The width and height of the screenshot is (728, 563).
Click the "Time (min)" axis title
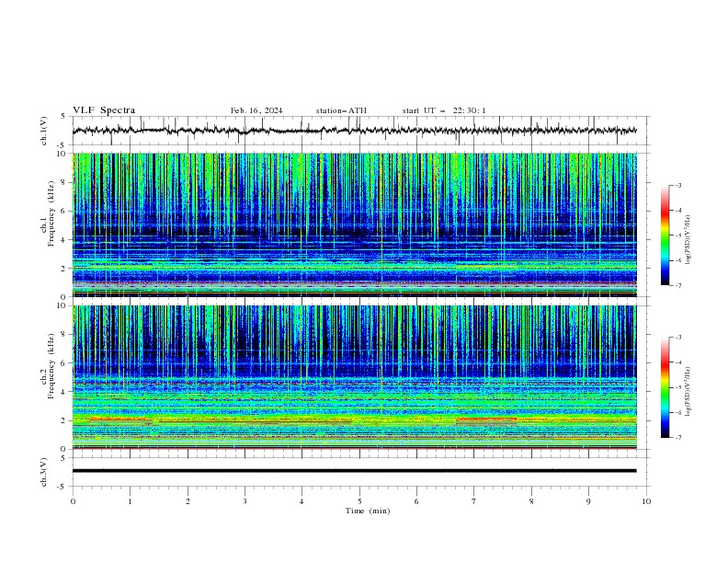click(368, 511)
